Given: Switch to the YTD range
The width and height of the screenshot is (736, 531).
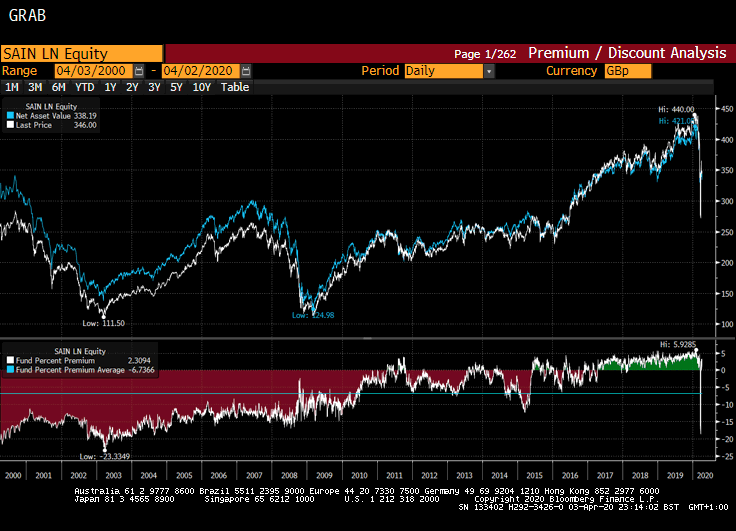Looking at the screenshot, I should 85,87.
